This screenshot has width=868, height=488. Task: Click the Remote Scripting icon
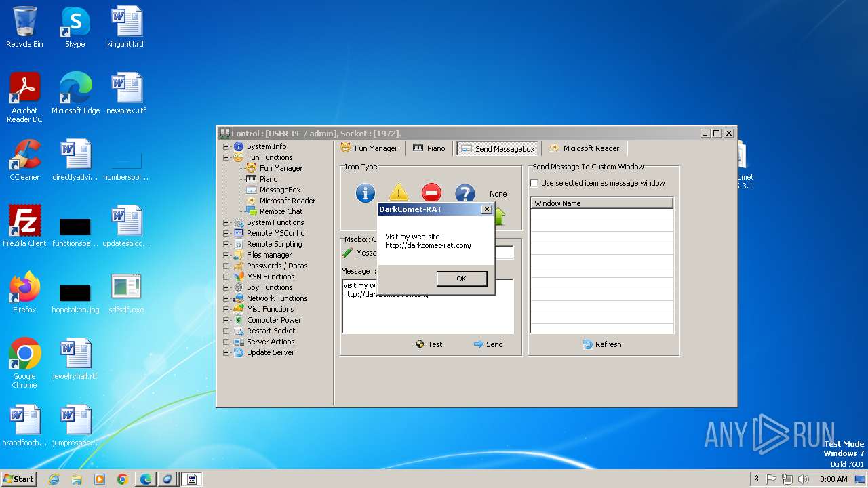(239, 244)
